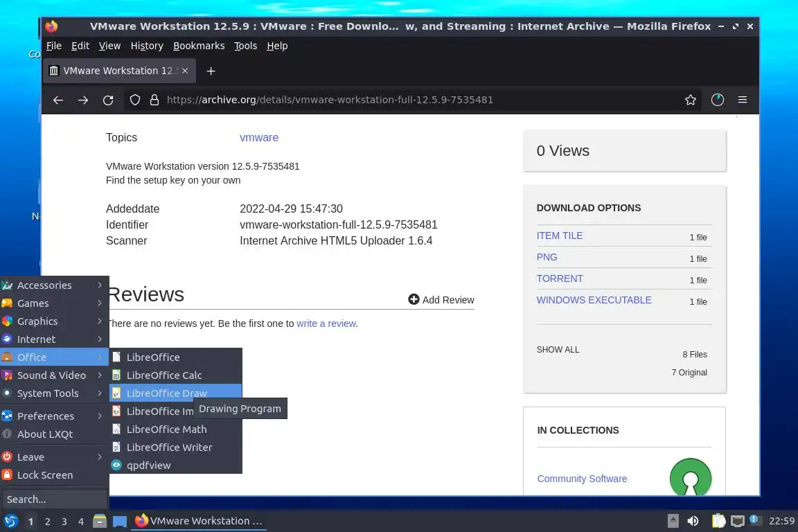Expand the Accessories menu category
The image size is (798, 532).
[55, 285]
